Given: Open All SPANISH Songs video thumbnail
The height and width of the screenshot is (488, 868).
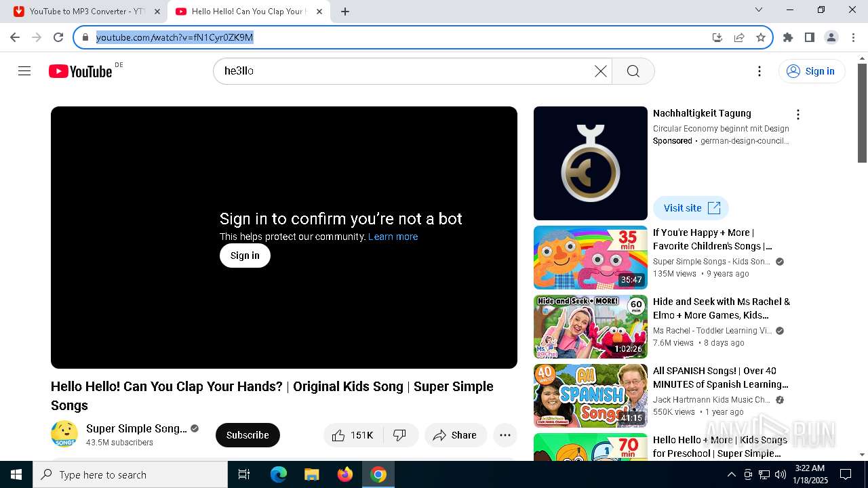Looking at the screenshot, I should tap(591, 396).
